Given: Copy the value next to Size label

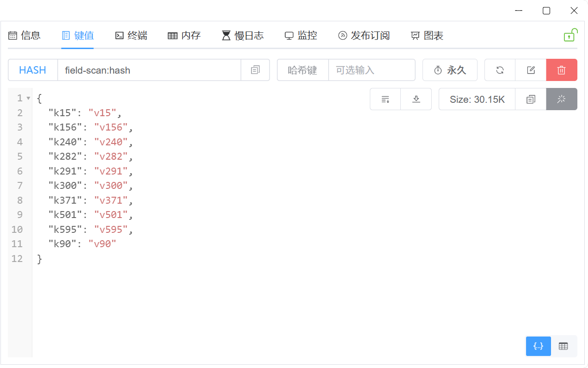Looking at the screenshot, I should (531, 99).
